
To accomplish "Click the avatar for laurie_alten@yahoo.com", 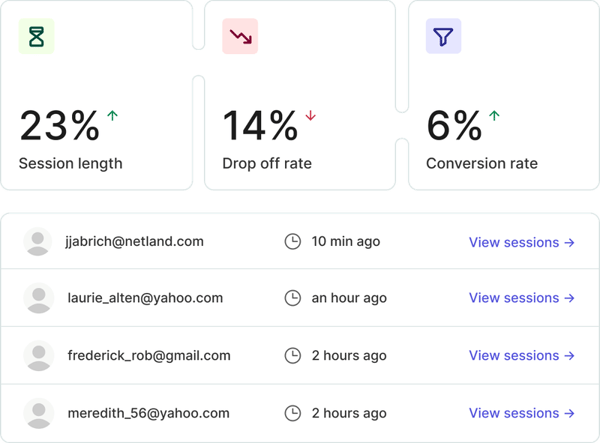I will point(38,298).
